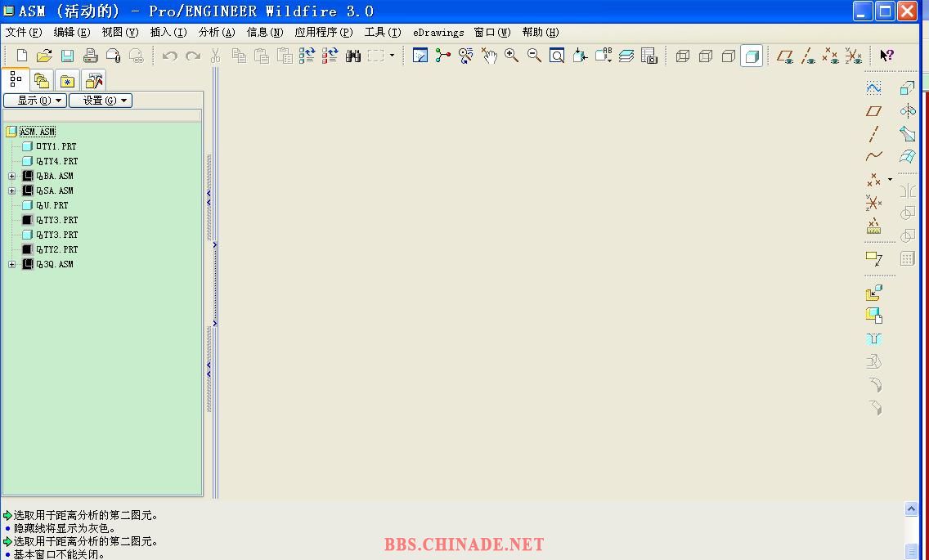The width and height of the screenshot is (929, 560).
Task: Click the hole tool icon
Action: tap(874, 339)
